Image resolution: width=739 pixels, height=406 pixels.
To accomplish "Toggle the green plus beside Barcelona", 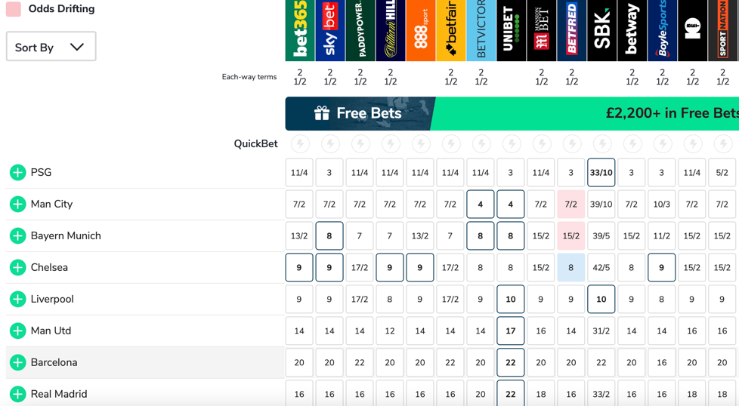I will pyautogui.click(x=17, y=362).
